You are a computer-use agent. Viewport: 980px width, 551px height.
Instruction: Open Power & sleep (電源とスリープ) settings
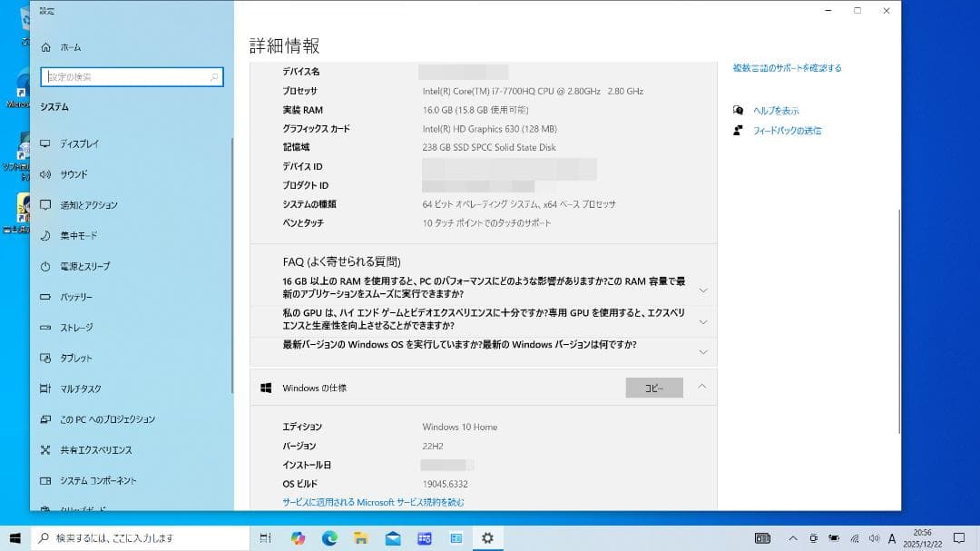(87, 266)
